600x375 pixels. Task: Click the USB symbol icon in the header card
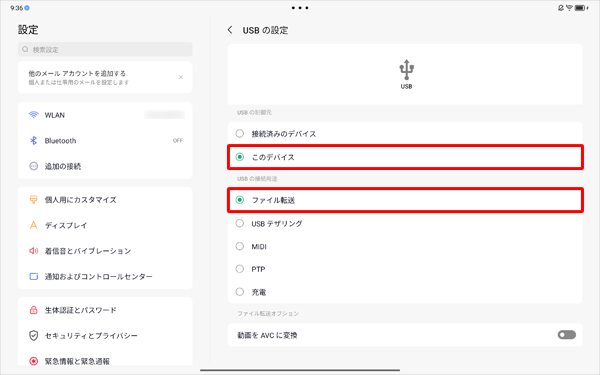(x=406, y=70)
